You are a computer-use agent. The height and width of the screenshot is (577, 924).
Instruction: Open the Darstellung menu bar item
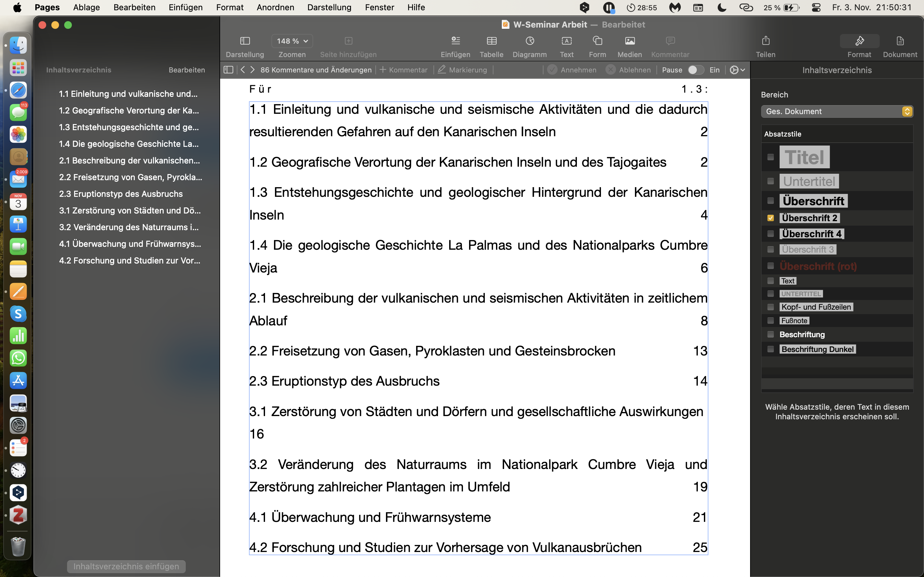329,7
